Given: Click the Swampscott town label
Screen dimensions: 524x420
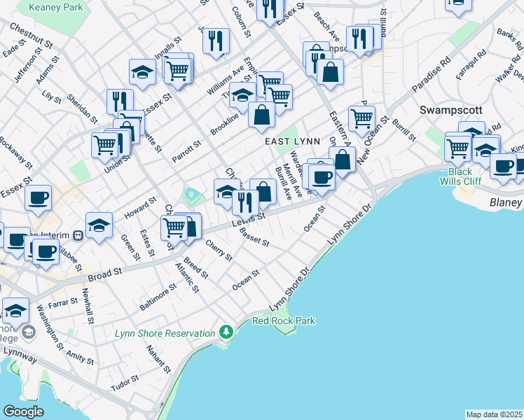Looking at the screenshot, I should (451, 110).
